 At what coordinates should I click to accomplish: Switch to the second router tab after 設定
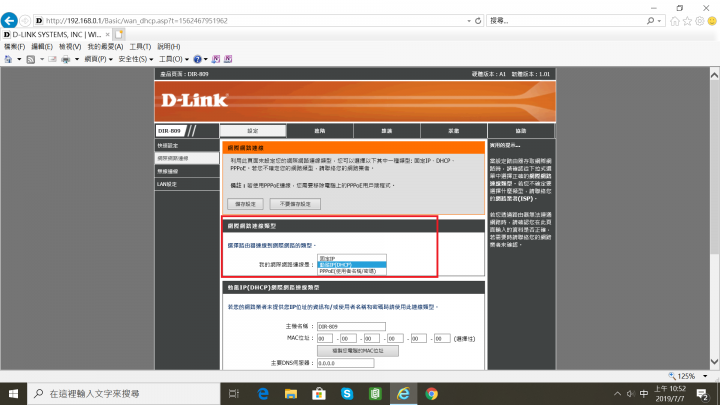(x=320, y=131)
